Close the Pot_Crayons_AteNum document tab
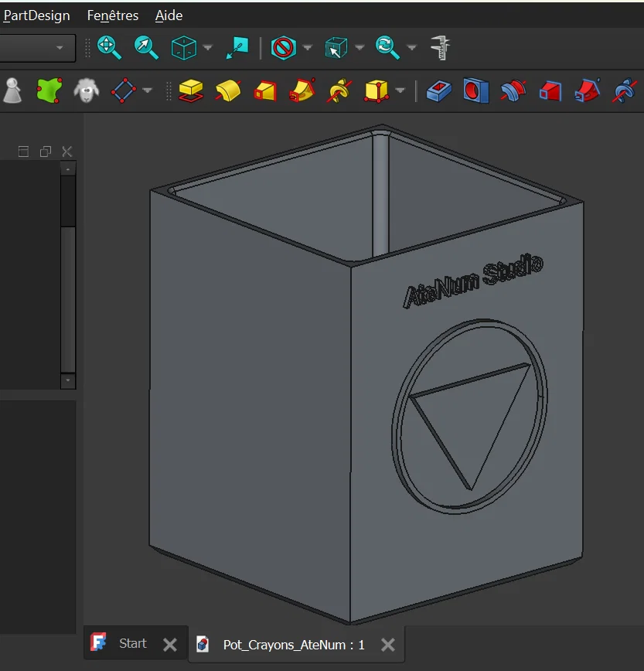The width and height of the screenshot is (644, 671). 388,645
